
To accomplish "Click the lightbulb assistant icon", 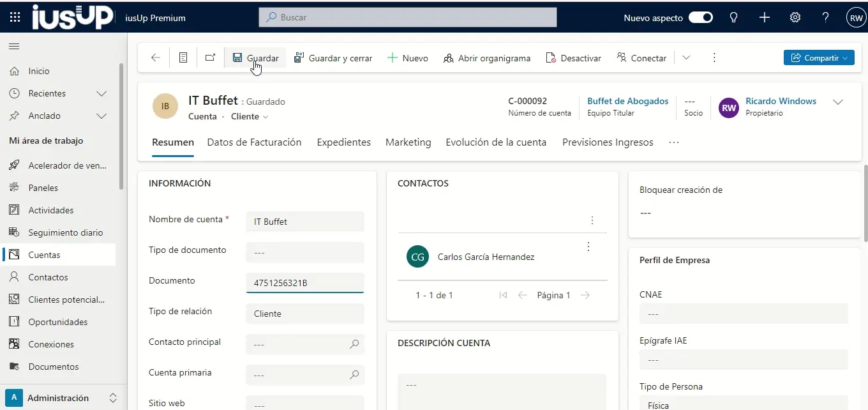I will [x=734, y=18].
